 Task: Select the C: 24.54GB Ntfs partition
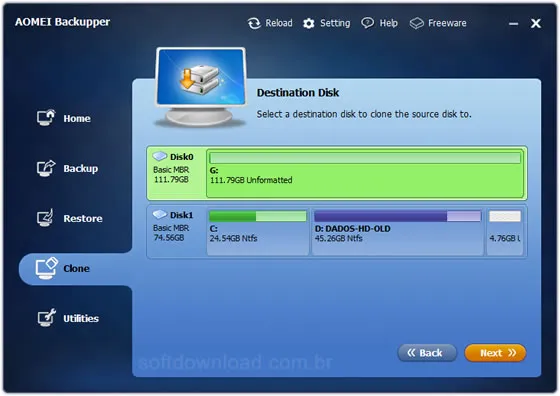[x=258, y=232]
